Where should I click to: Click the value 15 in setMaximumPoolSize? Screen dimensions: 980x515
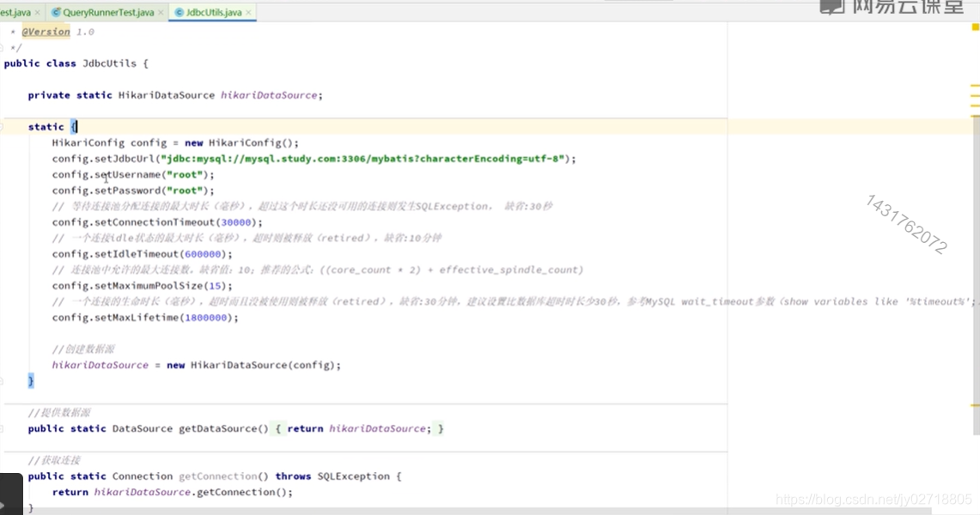tap(215, 286)
